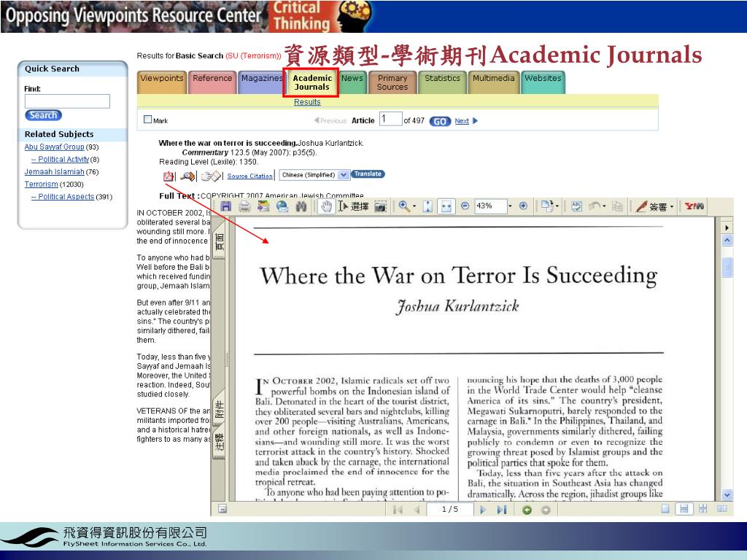Open the News tab
Screen dimensions: 747x560
[x=352, y=82]
